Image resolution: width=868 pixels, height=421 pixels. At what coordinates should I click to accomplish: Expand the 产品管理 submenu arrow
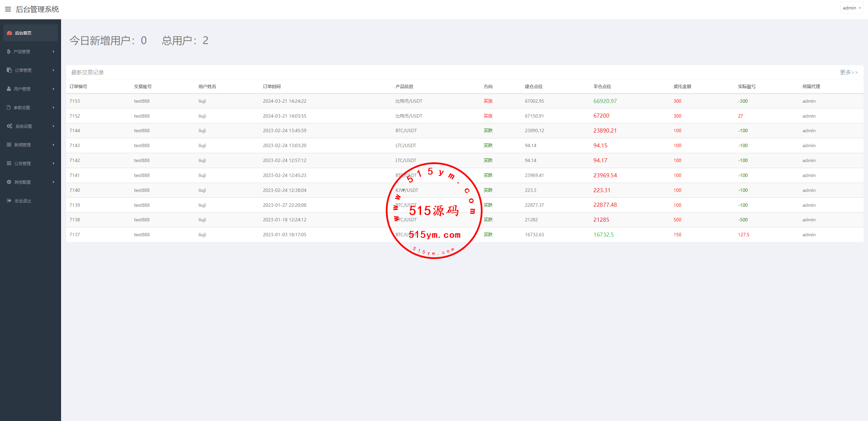[53, 52]
